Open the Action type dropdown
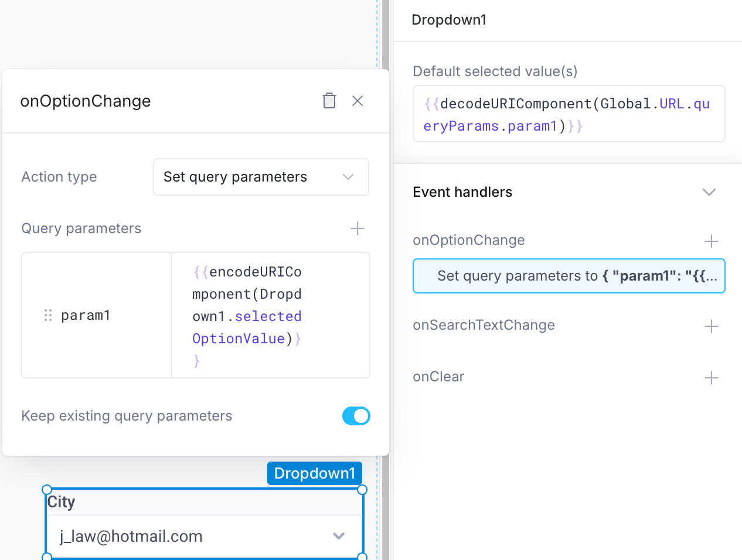Screen dimensions: 742x560 pyautogui.click(x=261, y=177)
